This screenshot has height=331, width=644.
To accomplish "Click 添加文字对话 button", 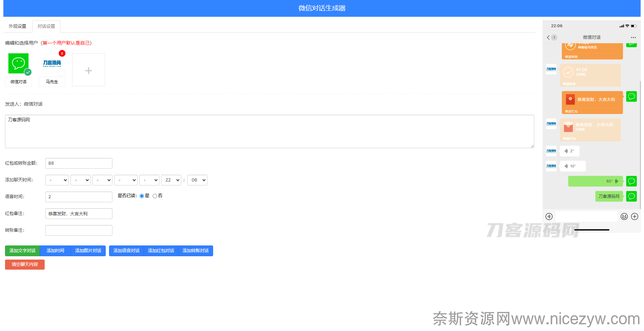I will point(22,251).
